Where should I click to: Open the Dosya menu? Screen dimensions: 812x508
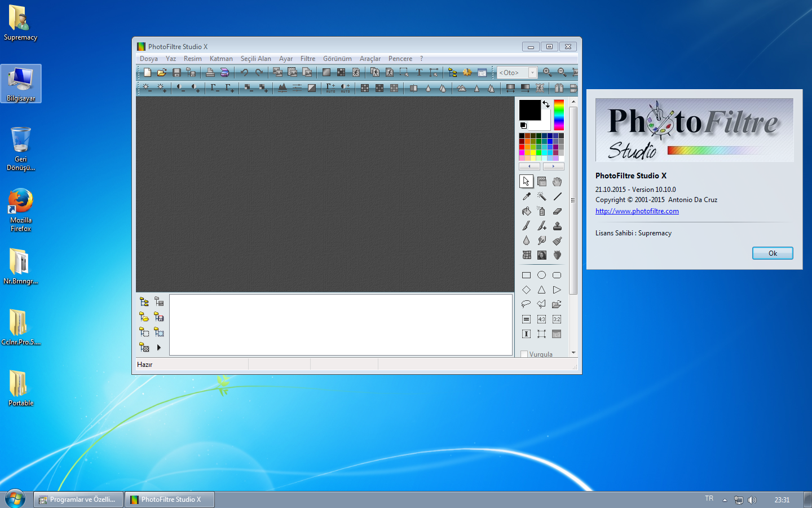(149, 59)
